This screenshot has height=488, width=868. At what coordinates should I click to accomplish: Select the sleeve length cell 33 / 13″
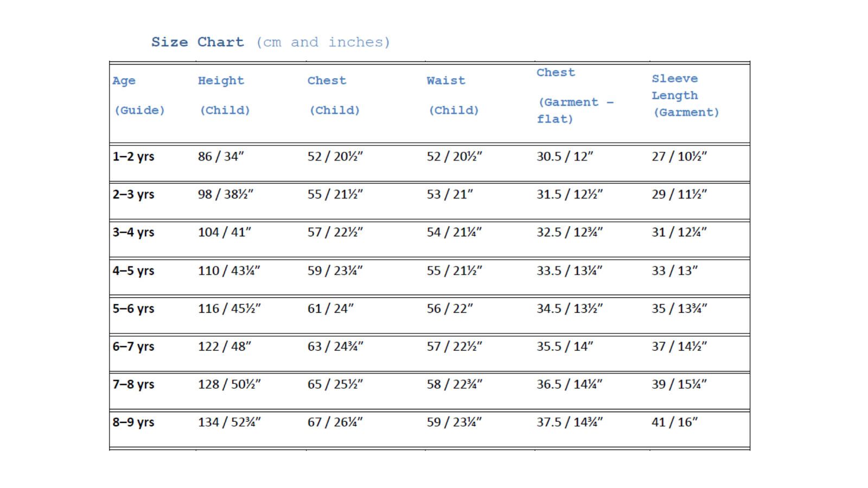pos(674,271)
